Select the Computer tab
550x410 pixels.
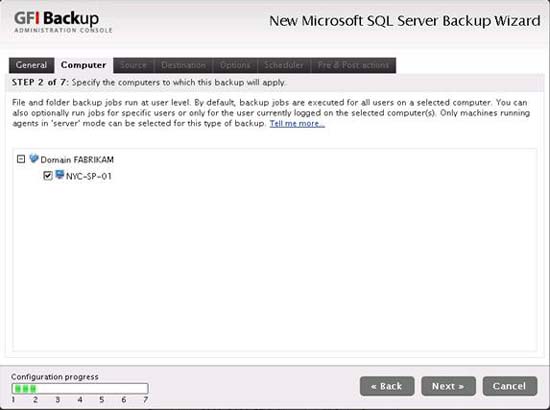pyautogui.click(x=83, y=65)
